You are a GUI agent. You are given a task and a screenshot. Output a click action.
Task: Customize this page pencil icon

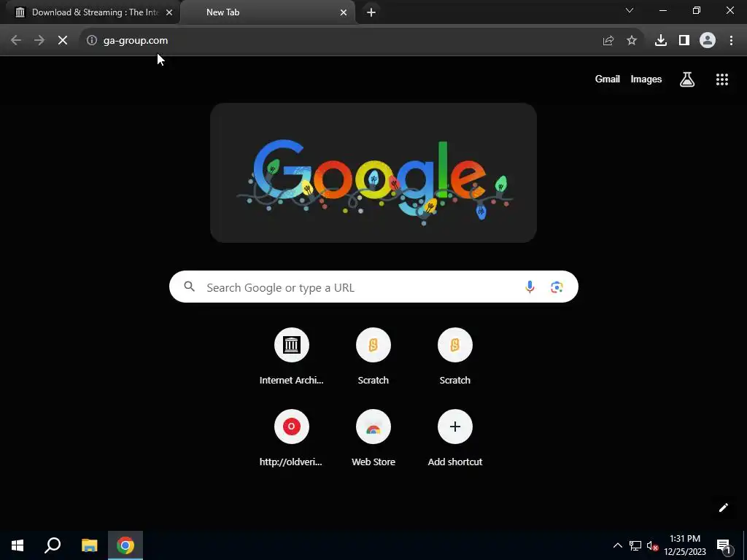click(723, 507)
